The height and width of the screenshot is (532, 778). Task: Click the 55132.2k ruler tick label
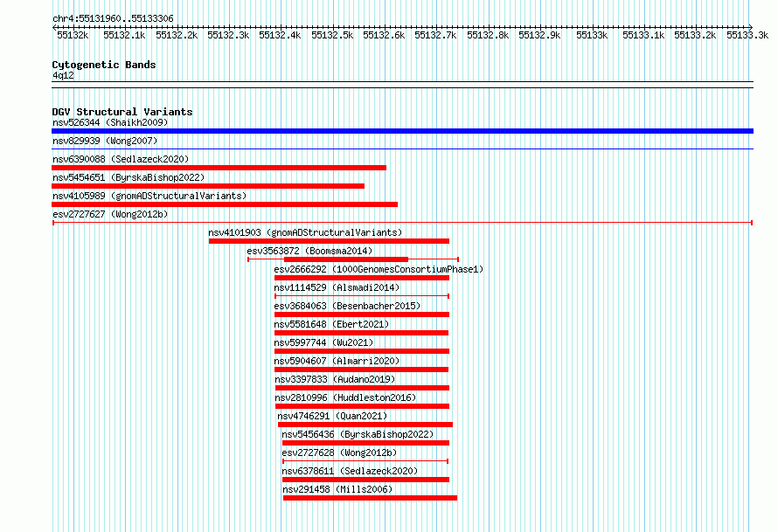[177, 35]
